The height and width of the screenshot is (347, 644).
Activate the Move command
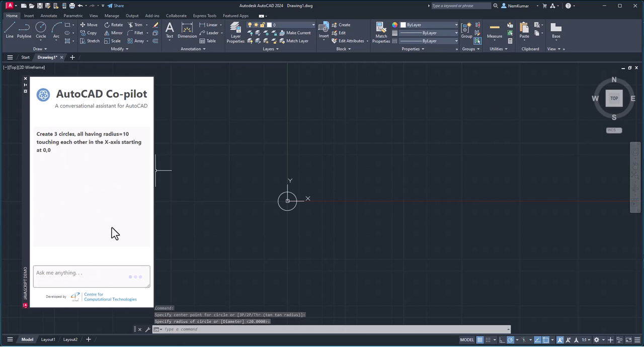[x=89, y=25]
